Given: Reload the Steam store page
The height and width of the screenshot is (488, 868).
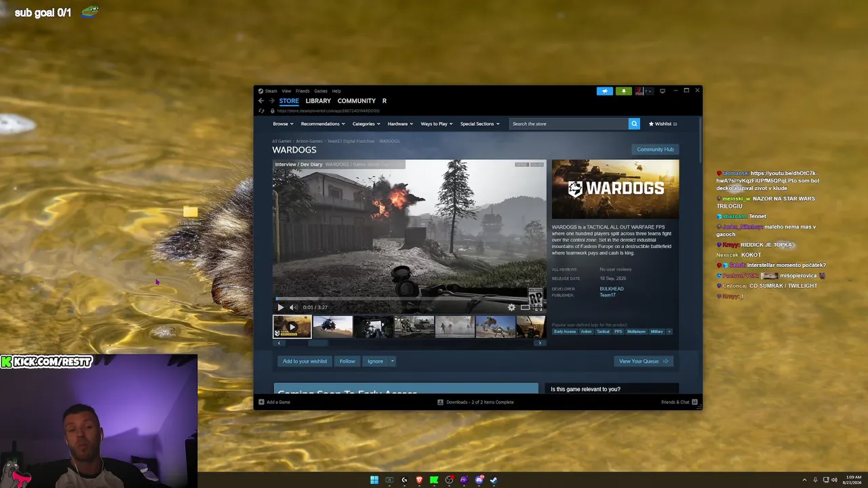Looking at the screenshot, I should pos(261,110).
